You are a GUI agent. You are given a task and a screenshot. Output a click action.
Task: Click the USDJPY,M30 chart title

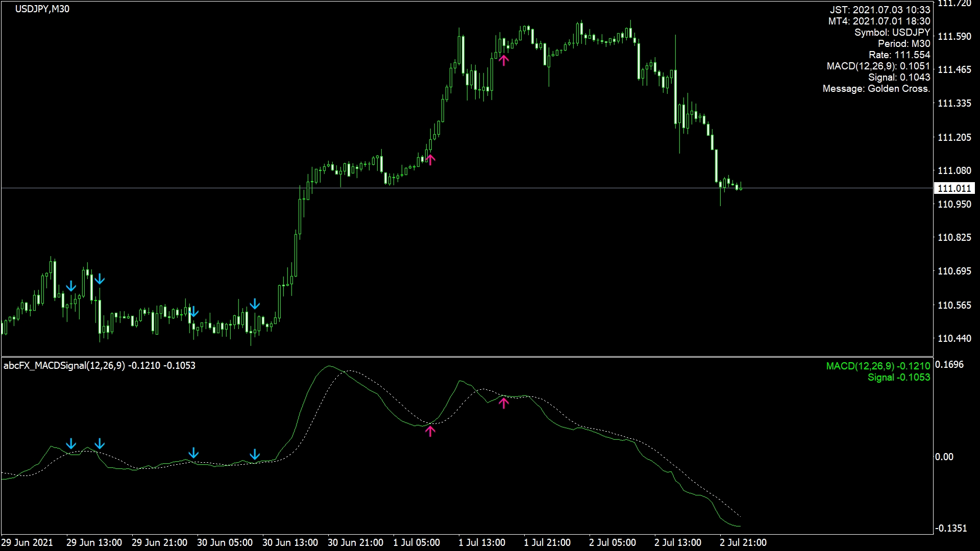(x=42, y=9)
